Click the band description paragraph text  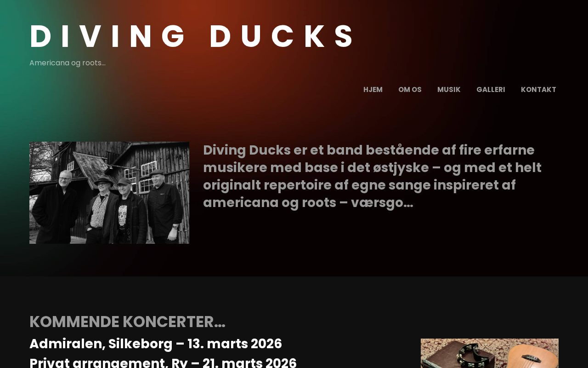[372, 176]
